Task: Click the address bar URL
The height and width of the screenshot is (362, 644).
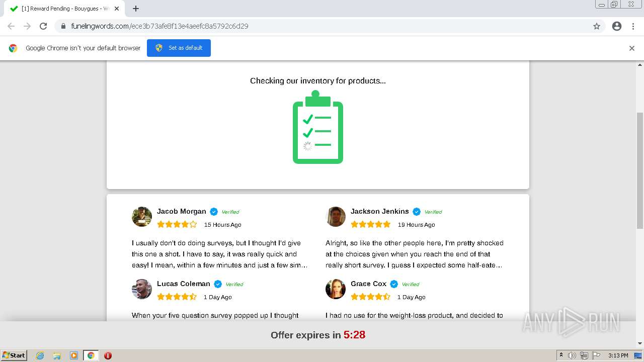Action: [160, 26]
